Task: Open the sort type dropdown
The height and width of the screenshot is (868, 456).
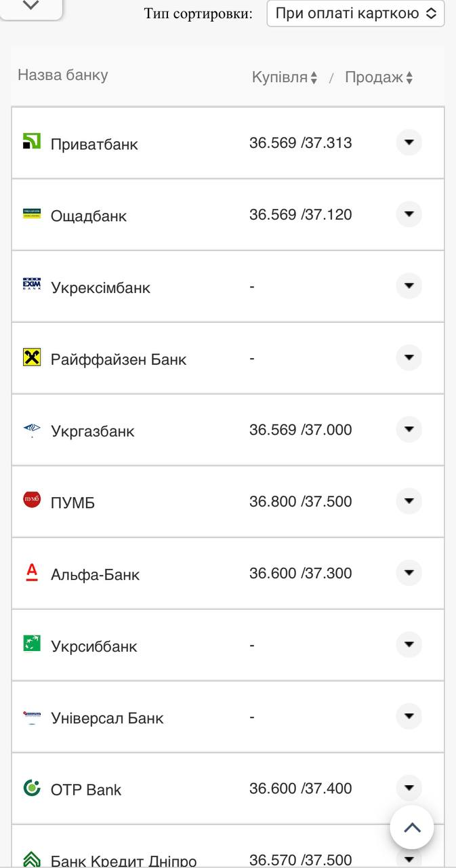Action: pos(356,14)
